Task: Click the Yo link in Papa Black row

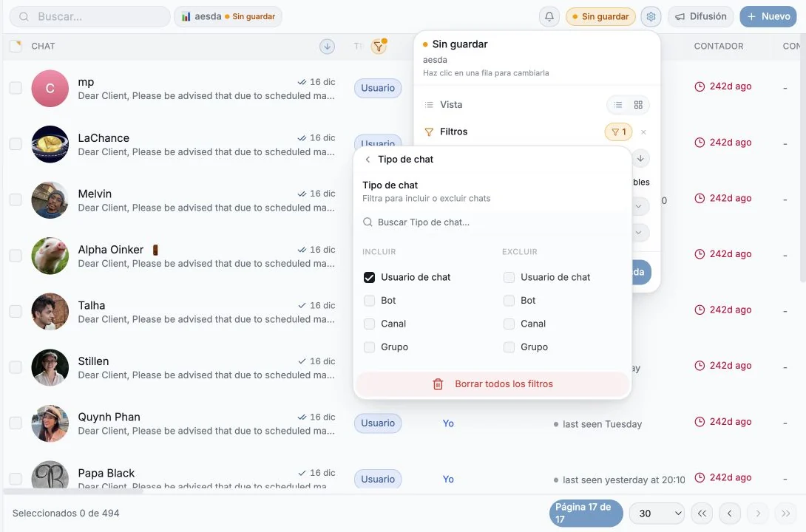Action: tap(448, 479)
